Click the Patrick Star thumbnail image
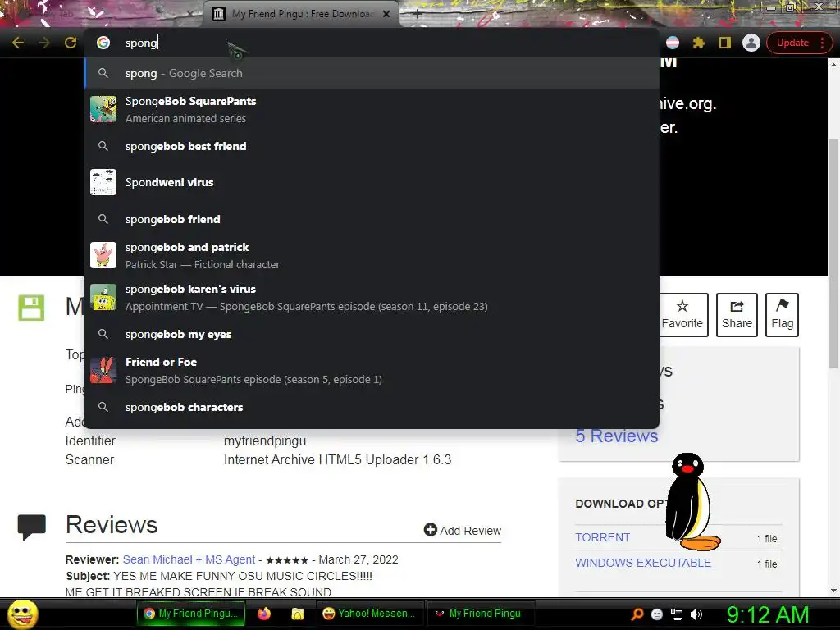Viewport: 840px width, 630px height. pos(103,255)
